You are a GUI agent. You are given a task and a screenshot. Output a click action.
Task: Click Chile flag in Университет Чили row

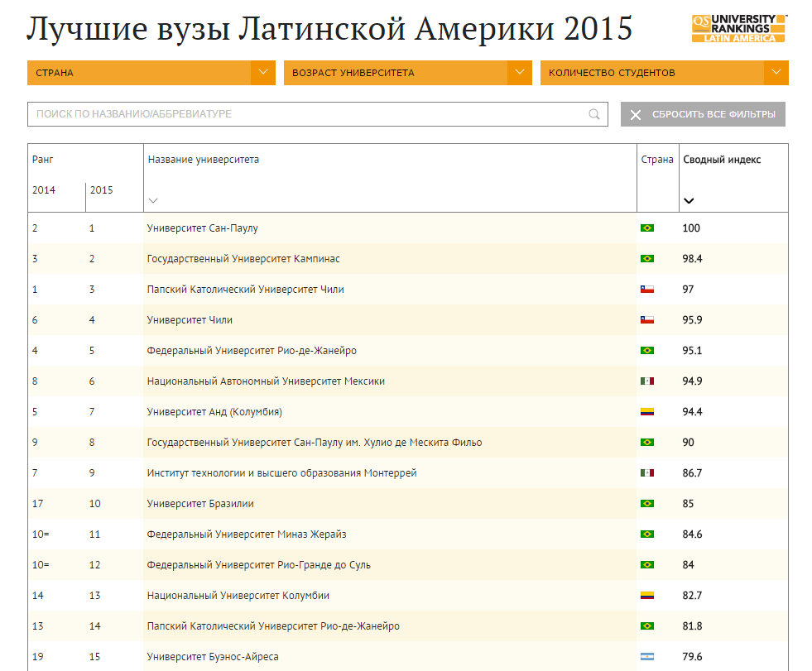[x=646, y=319]
